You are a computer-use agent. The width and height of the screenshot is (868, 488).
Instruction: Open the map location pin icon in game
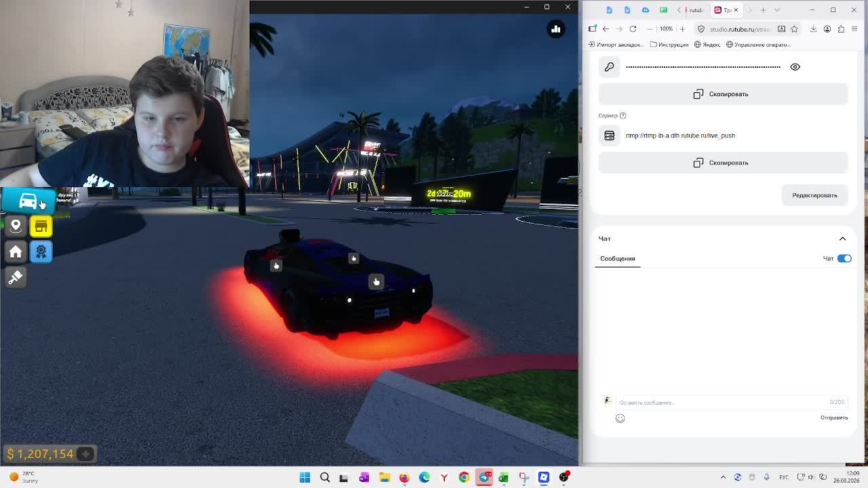16,226
